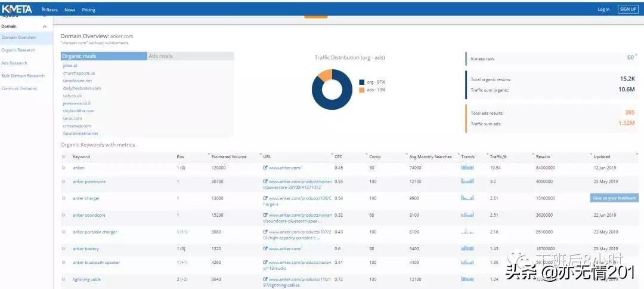Open external link icon for anker row
The width and height of the screenshot is (644, 289).
pyautogui.click(x=265, y=168)
